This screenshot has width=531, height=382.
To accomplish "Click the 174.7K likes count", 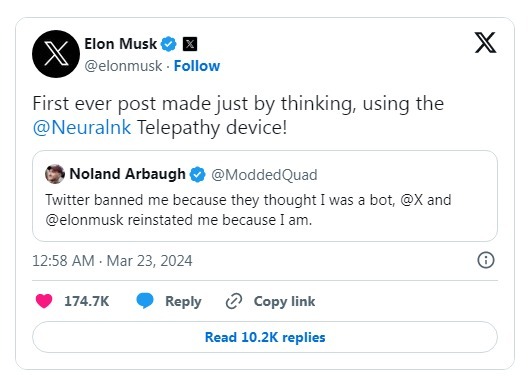I will 87,301.
